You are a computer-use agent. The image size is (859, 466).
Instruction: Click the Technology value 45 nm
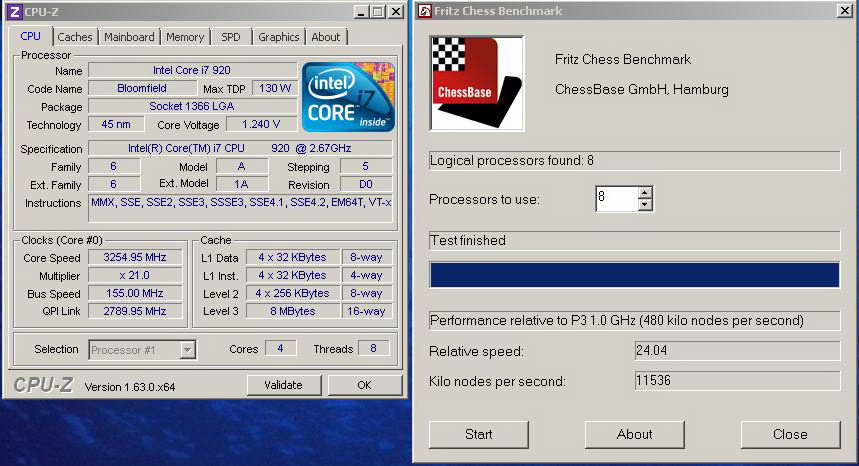116,124
